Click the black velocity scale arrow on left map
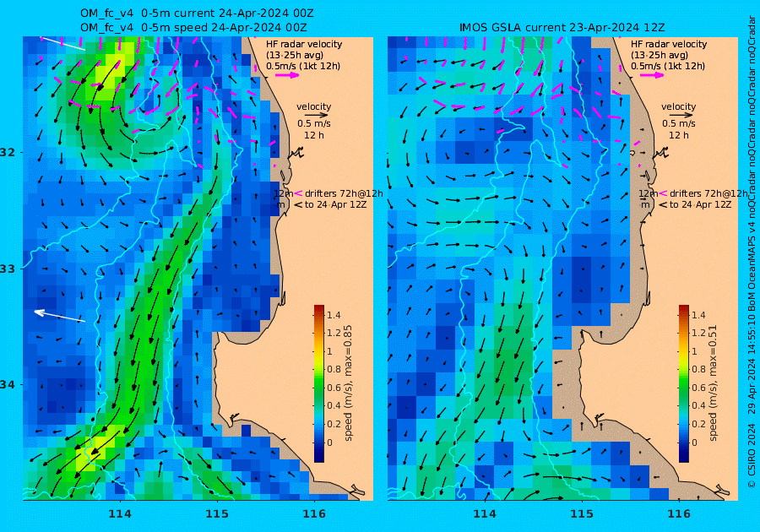The width and height of the screenshot is (760, 532). tap(317, 116)
